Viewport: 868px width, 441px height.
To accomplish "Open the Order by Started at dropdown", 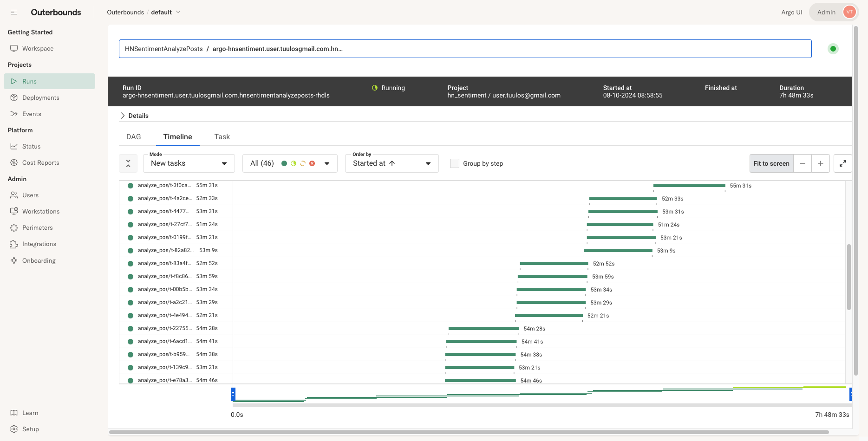I will click(392, 163).
